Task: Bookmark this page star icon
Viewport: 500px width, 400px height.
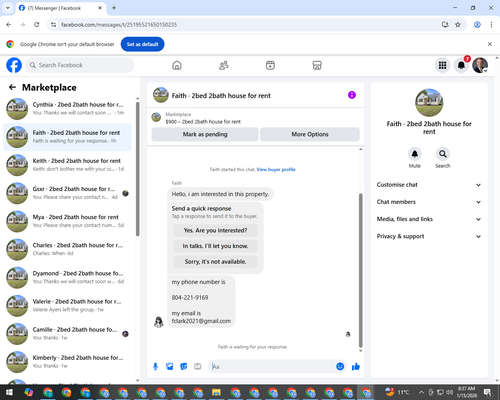Action: click(x=458, y=25)
